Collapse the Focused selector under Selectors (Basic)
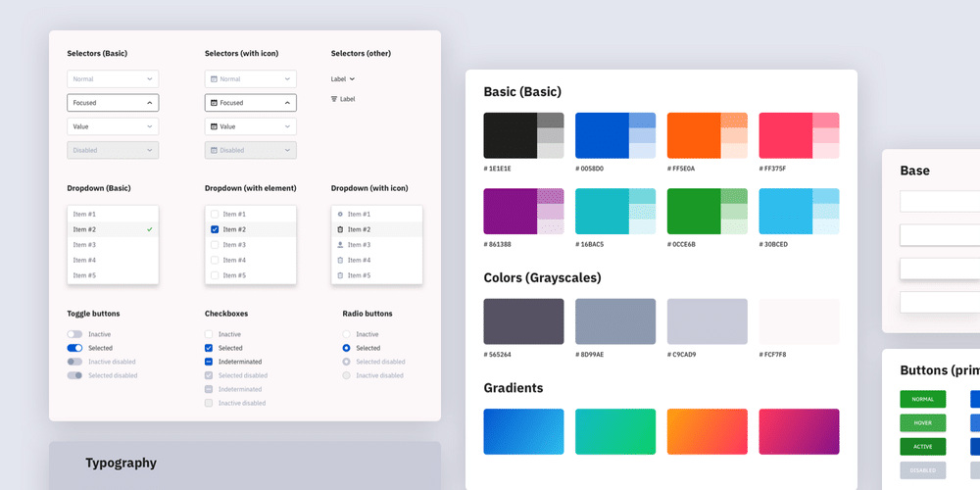The image size is (980, 490). (113, 103)
